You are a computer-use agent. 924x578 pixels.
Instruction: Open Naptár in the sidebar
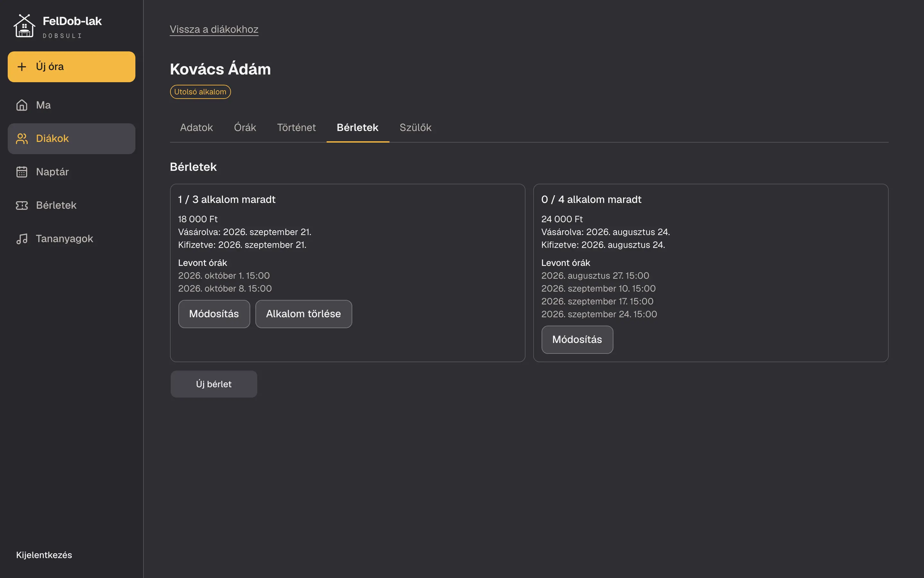point(72,172)
